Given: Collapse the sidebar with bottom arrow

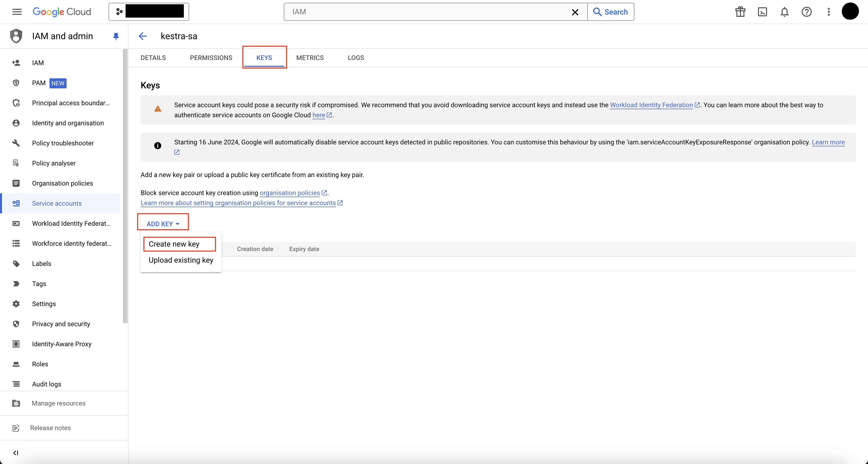Looking at the screenshot, I should (16, 452).
